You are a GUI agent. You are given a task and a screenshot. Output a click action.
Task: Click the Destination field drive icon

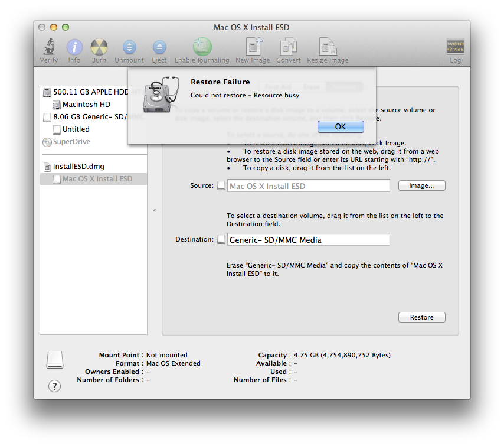pyautogui.click(x=221, y=239)
